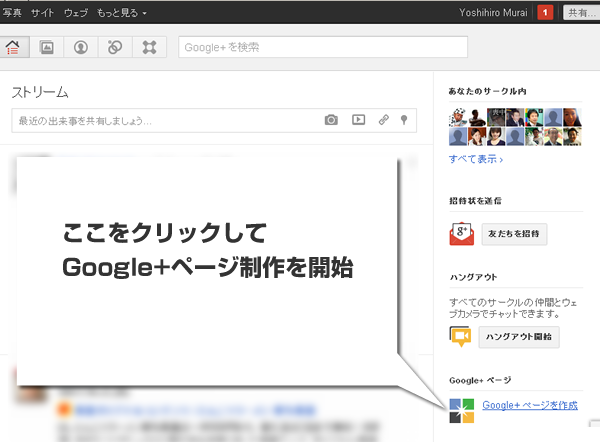Click the Google+ search field
The height and width of the screenshot is (442, 600).
323,47
